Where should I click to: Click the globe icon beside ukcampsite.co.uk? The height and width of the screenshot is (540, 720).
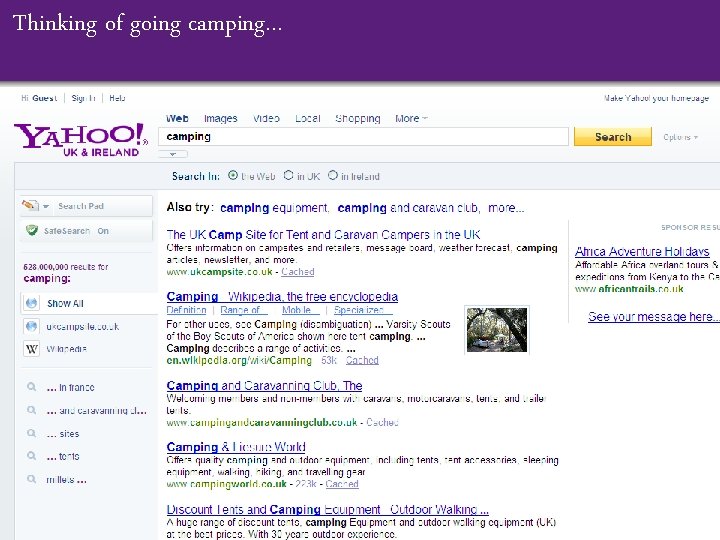click(31, 326)
